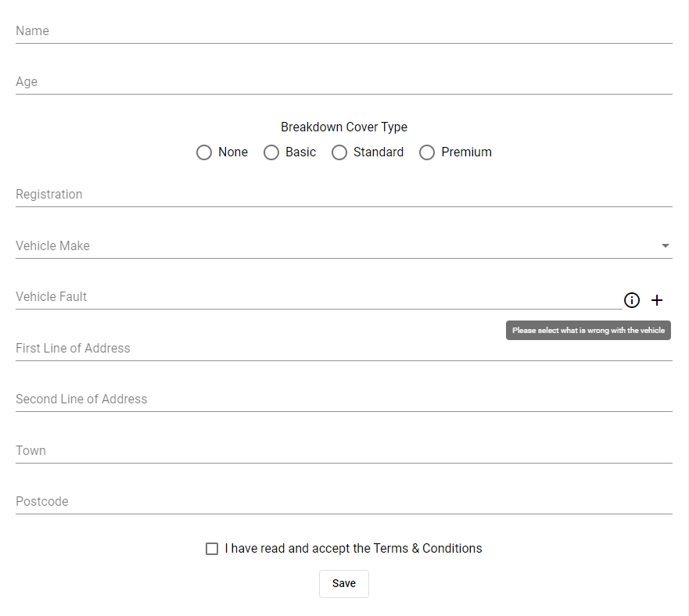
Task: Focus the First Line of Address field
Action: pyautogui.click(x=344, y=349)
